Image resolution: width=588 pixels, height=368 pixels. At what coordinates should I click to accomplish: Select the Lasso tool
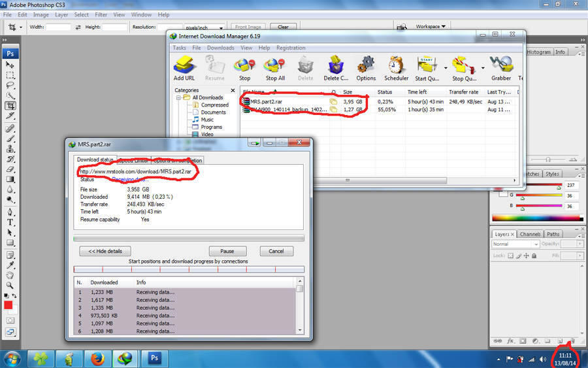point(10,85)
